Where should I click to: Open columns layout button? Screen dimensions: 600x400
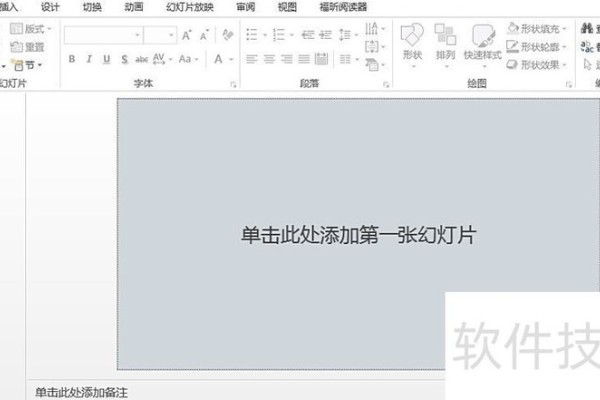click(x=349, y=59)
